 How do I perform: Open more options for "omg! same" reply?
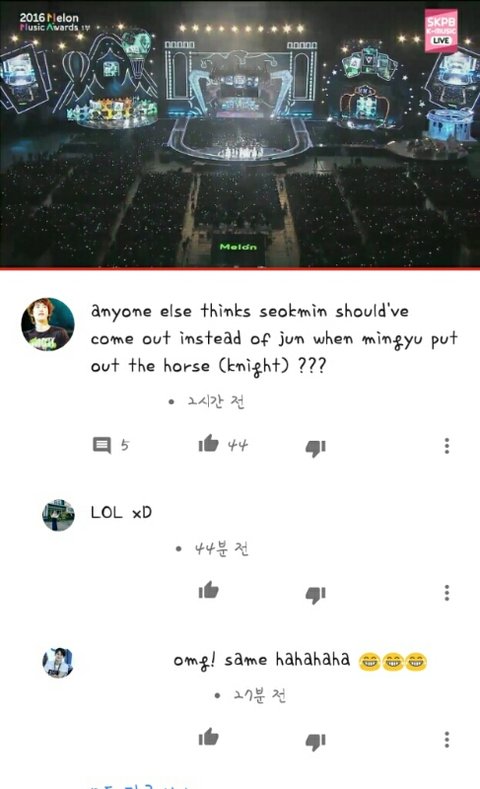pos(447,740)
